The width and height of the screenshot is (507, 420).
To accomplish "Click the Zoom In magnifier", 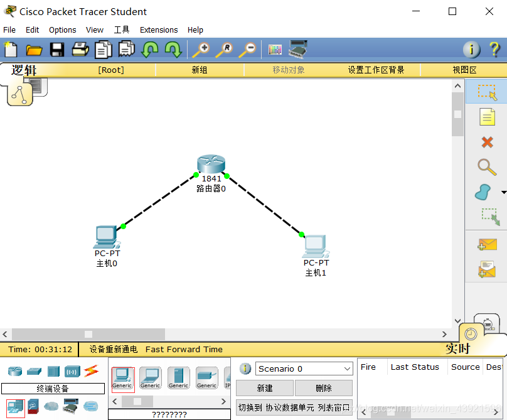I will (201, 50).
